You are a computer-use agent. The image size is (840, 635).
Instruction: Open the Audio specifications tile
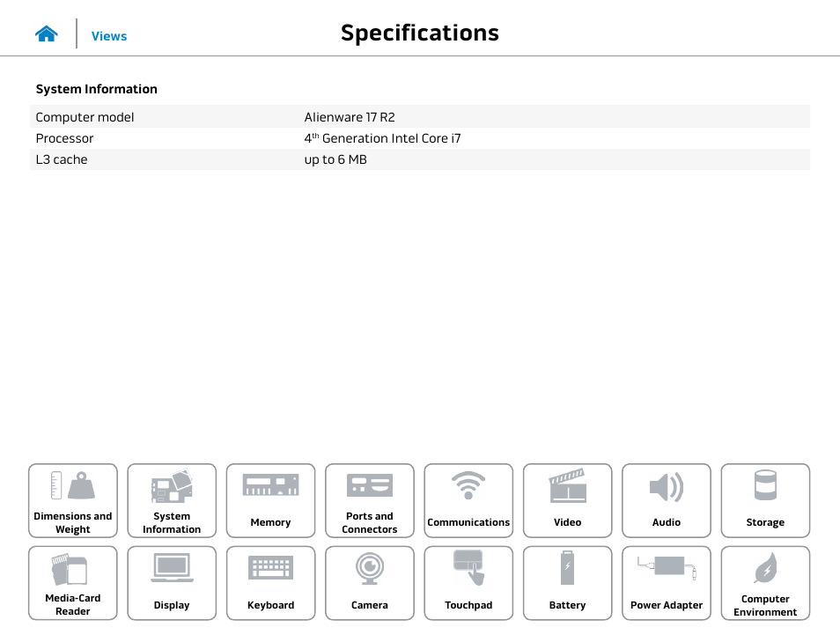[667, 500]
